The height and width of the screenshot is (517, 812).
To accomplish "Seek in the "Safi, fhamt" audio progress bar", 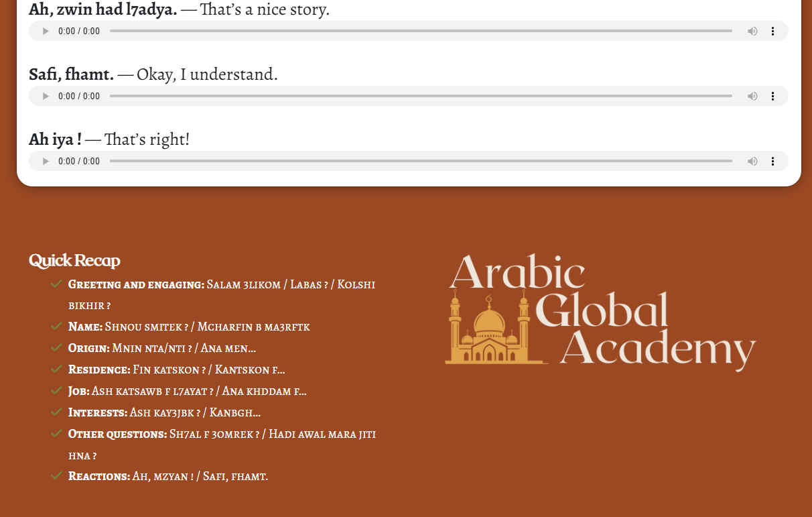I will click(421, 96).
